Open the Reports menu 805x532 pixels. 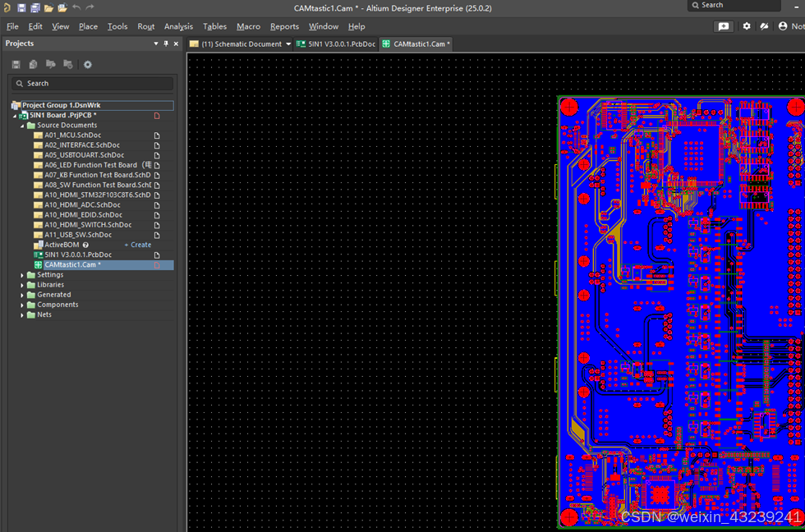[284, 26]
